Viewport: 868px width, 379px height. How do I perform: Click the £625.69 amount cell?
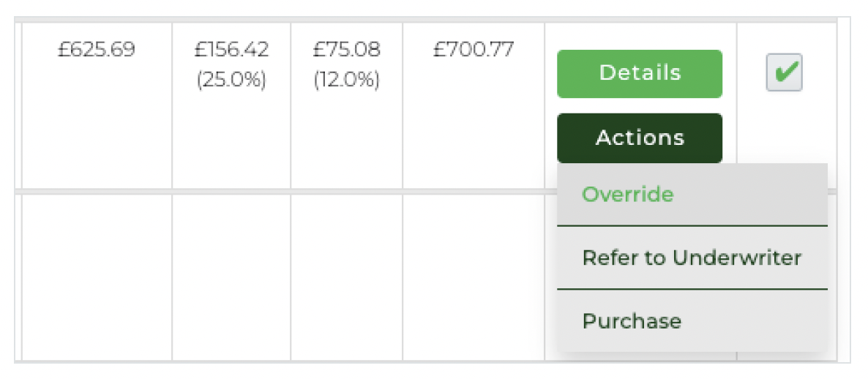pyautogui.click(x=97, y=50)
